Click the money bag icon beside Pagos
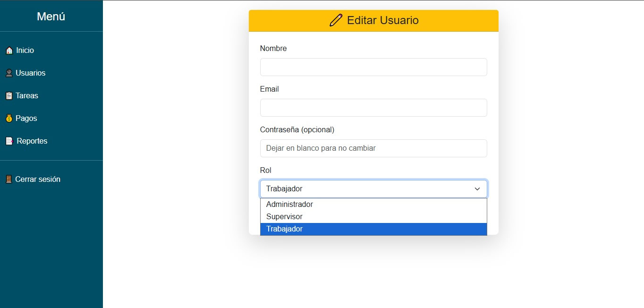644x308 pixels. click(9, 118)
